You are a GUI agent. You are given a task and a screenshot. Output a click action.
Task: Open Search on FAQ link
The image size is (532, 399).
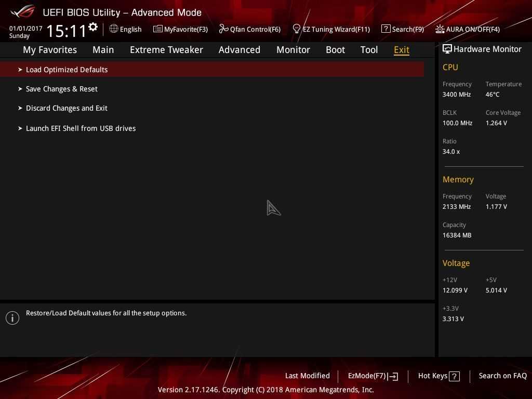click(x=502, y=376)
